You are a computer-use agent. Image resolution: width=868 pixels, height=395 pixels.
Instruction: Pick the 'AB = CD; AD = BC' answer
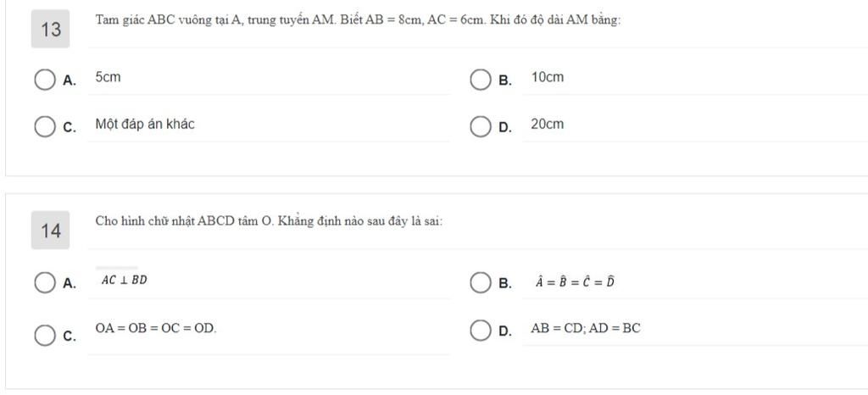[x=586, y=328]
